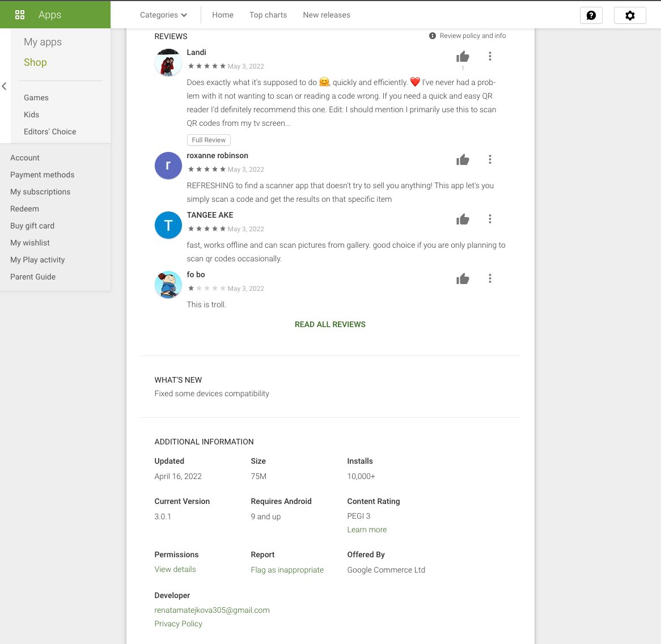Like roxanne robinson's review thumbs up
Viewport: 661px width, 644px height.
click(x=463, y=160)
